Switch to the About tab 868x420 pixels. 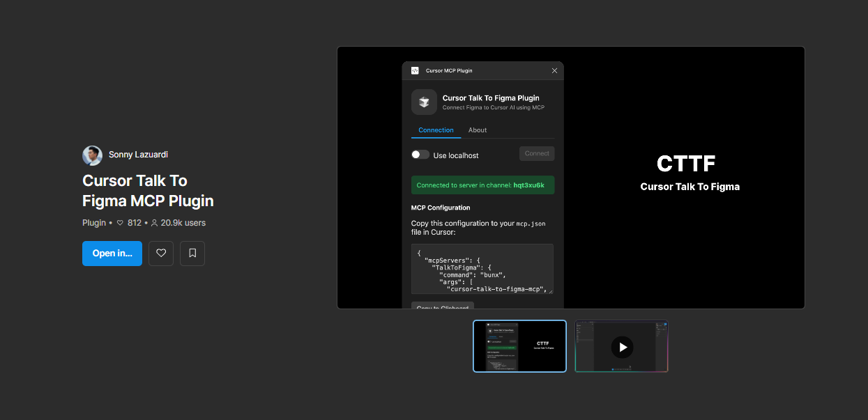coord(478,130)
